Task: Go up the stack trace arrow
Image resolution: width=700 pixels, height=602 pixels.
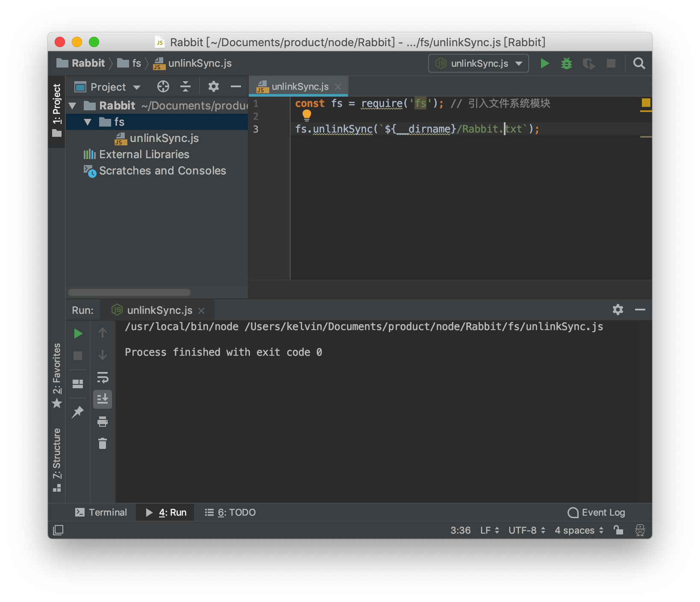Action: click(102, 333)
